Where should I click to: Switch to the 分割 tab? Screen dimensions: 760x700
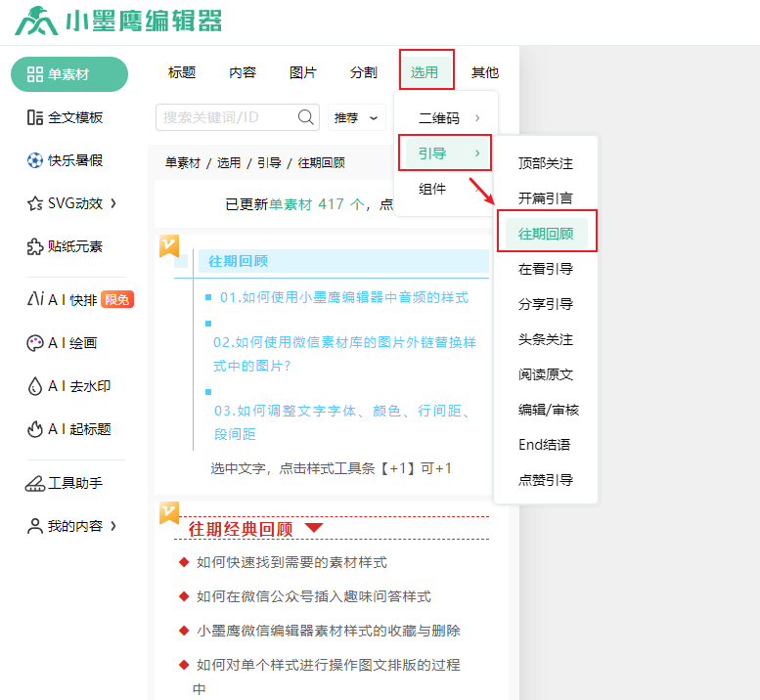point(364,72)
